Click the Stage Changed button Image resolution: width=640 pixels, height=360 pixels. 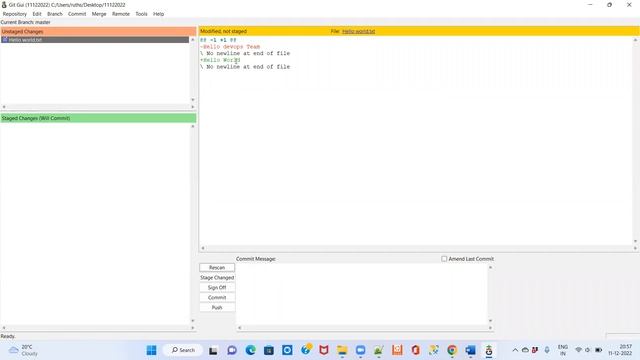pyautogui.click(x=217, y=278)
